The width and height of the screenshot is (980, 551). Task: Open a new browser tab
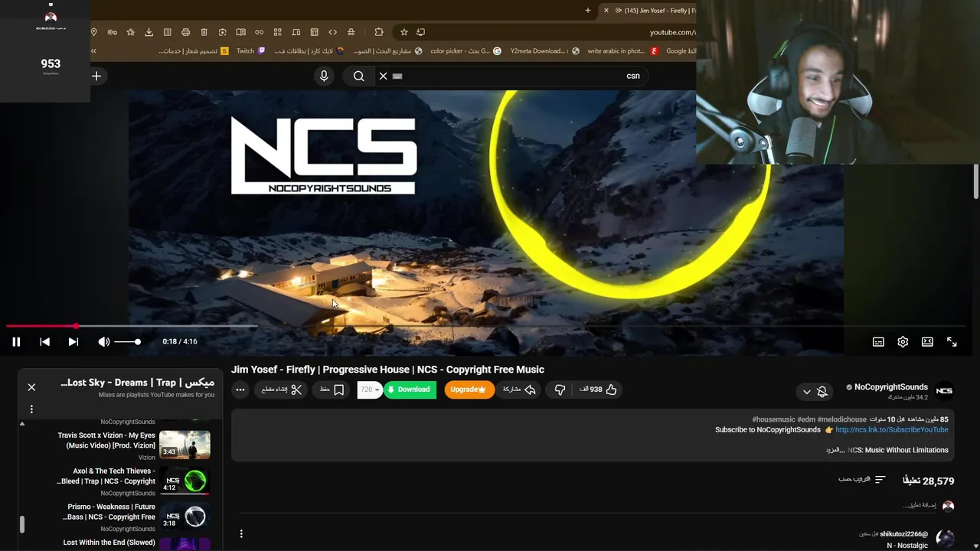pyautogui.click(x=588, y=11)
